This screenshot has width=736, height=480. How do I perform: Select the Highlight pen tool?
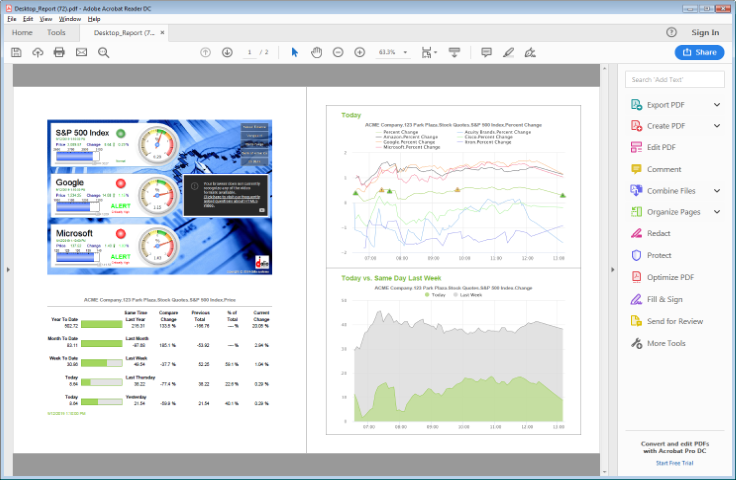click(508, 52)
